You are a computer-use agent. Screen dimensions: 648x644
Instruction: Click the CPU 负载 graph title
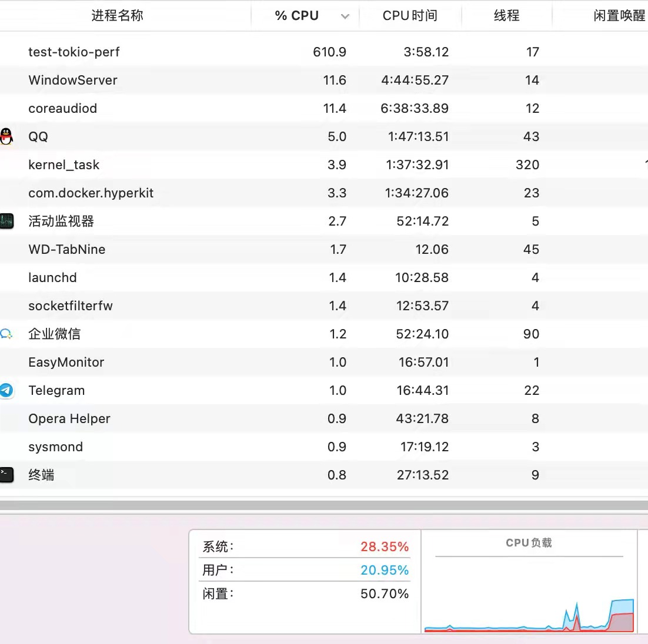(529, 543)
